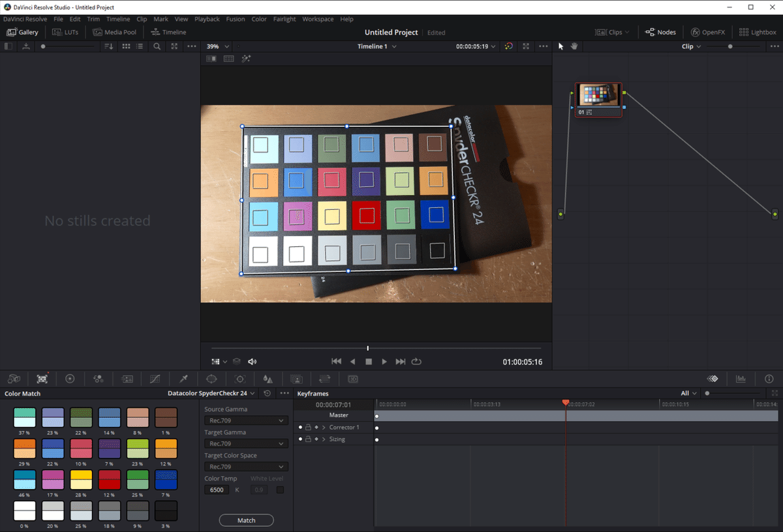Open the Source Gamma dropdown

(x=245, y=421)
